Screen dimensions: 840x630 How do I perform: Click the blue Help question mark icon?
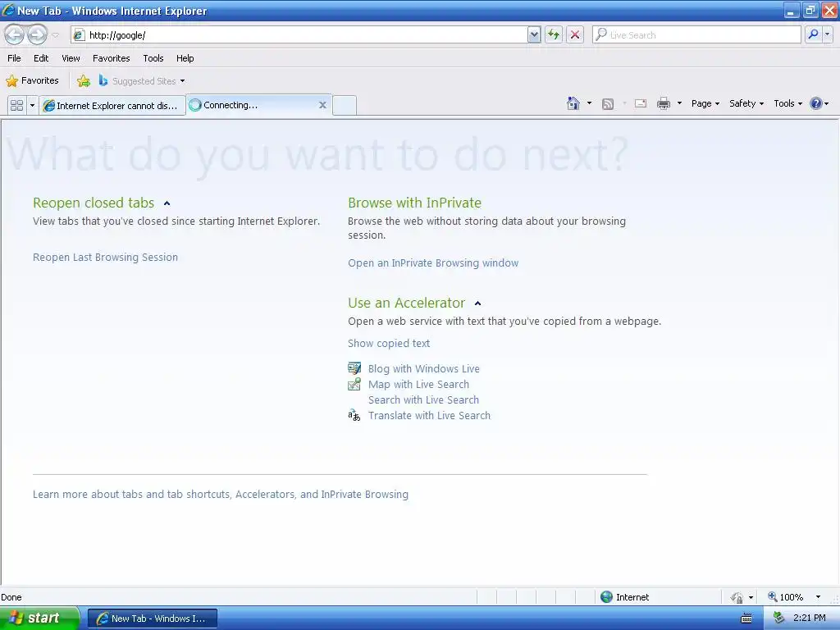tap(816, 103)
